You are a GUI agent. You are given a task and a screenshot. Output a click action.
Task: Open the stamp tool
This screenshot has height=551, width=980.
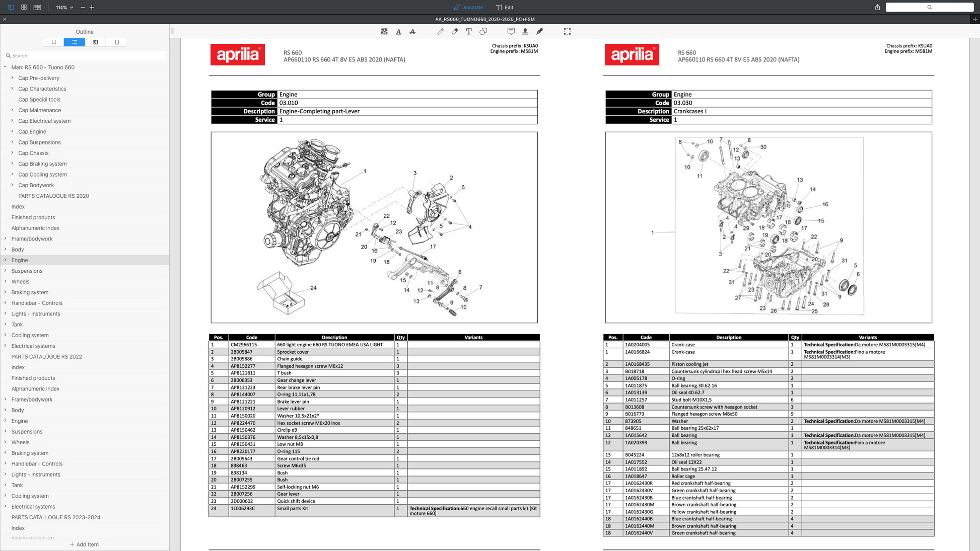tap(525, 31)
